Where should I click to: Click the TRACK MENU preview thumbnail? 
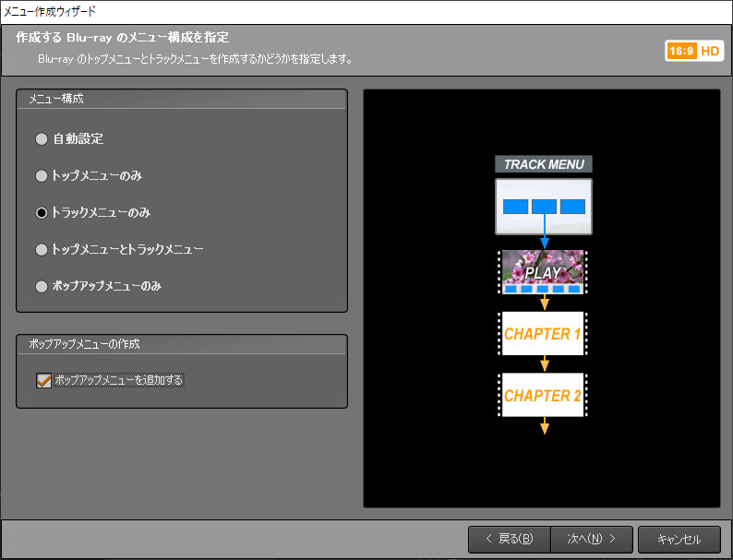544,207
